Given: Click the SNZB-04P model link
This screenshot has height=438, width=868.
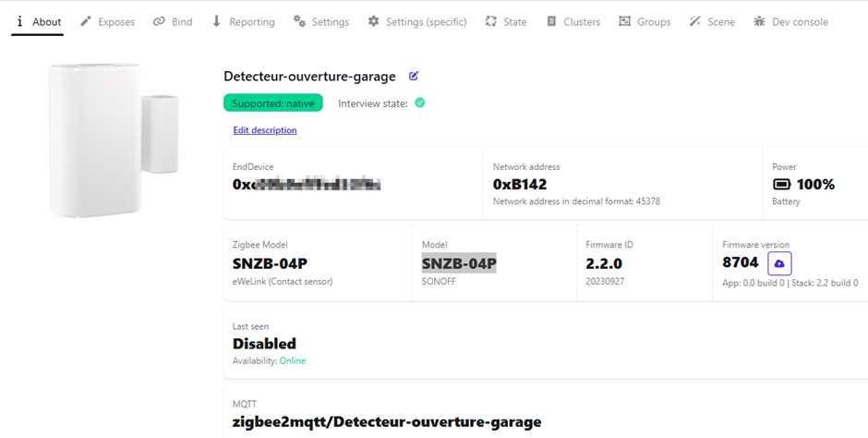Looking at the screenshot, I should pos(459,263).
